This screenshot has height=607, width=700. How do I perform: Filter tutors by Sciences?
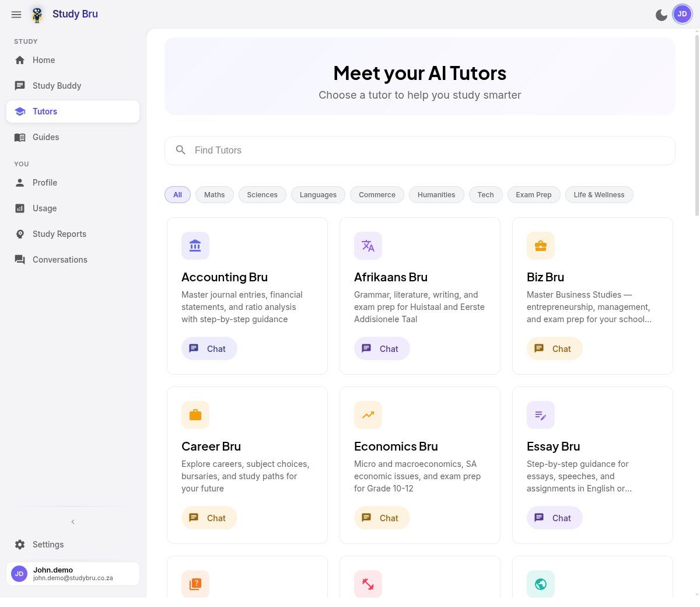tap(262, 195)
